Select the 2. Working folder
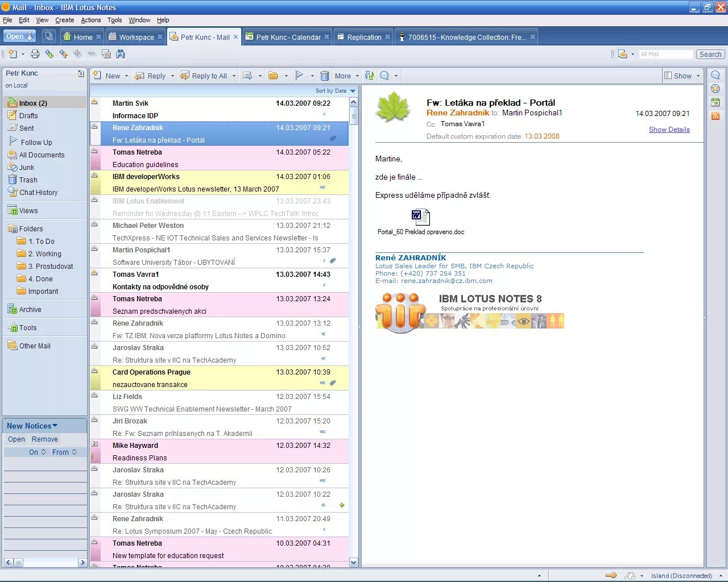 pos(44,253)
